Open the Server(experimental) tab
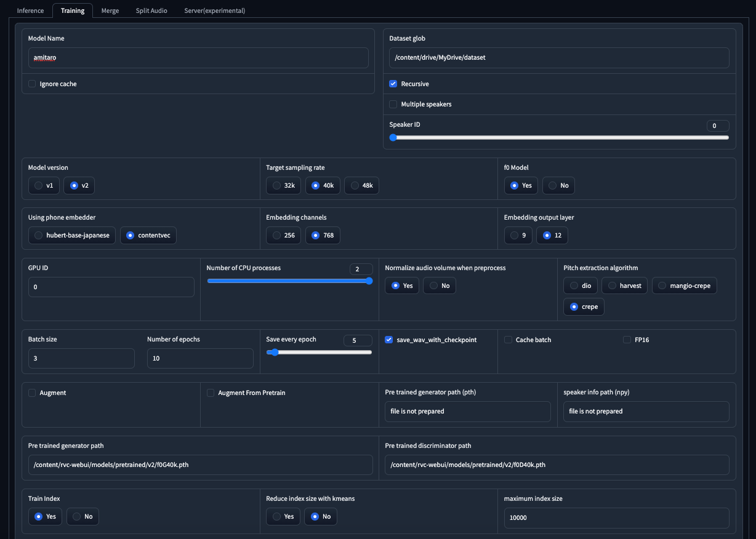Screen dimensions: 756x539 [214, 10]
